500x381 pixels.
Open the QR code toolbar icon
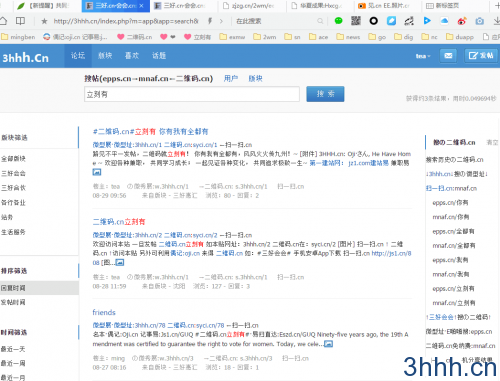pos(356,21)
